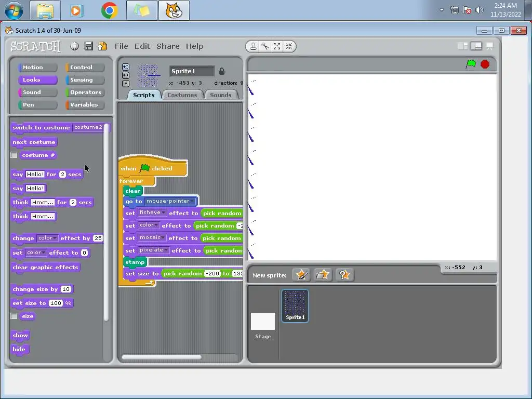
Task: Open the Variables blocks category
Action: pos(85,105)
